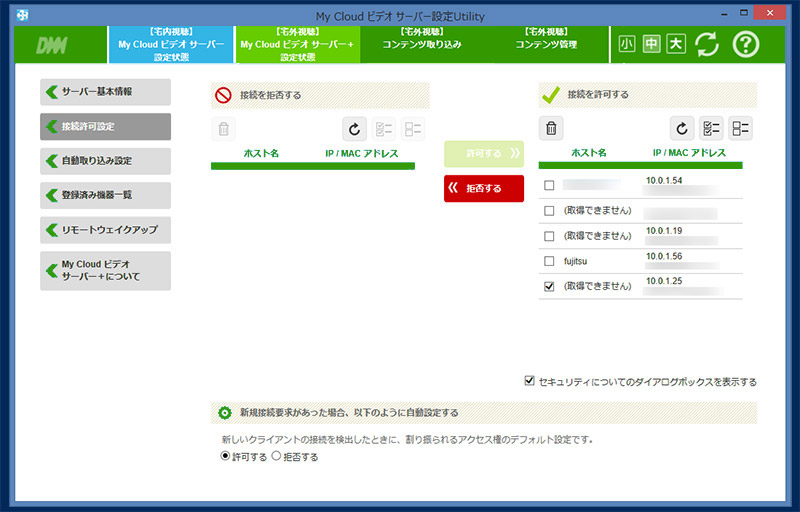Set font size to medium (中)
Viewport: 800px width, 512px height.
(651, 44)
